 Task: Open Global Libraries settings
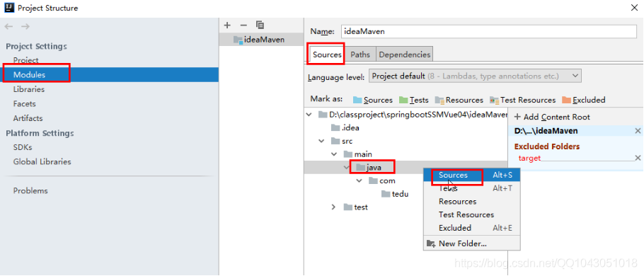coord(42,162)
